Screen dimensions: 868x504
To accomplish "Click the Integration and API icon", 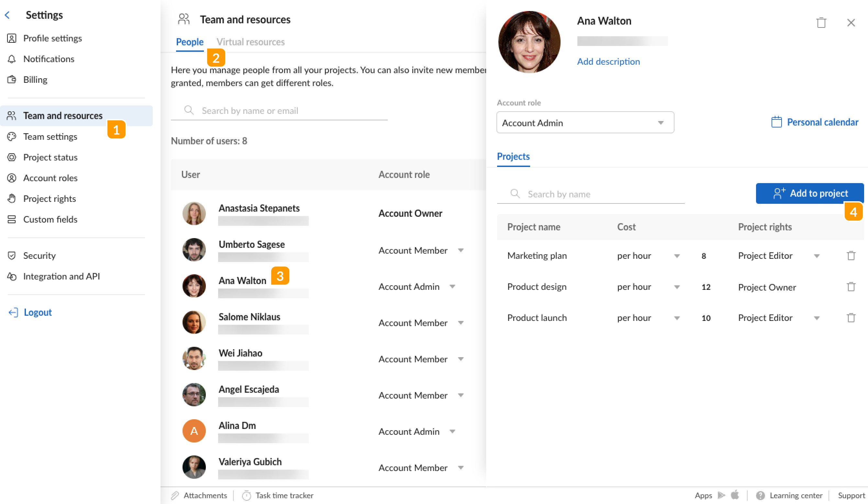I will (12, 276).
